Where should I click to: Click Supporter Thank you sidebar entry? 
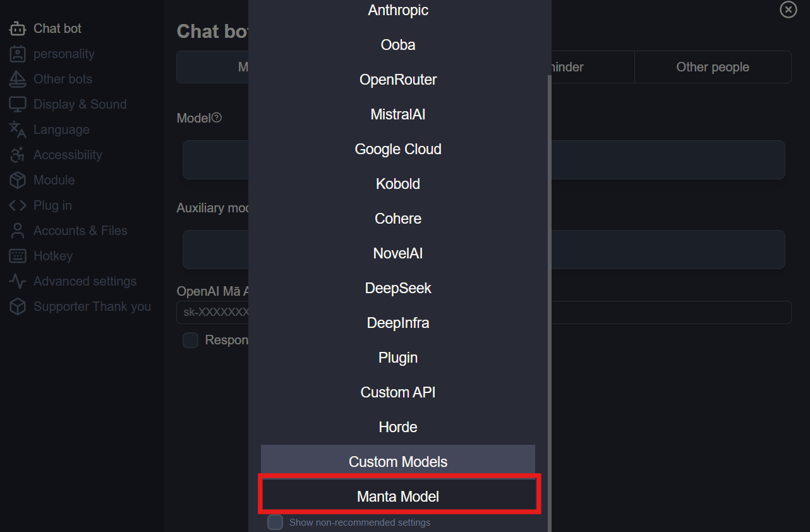point(92,306)
